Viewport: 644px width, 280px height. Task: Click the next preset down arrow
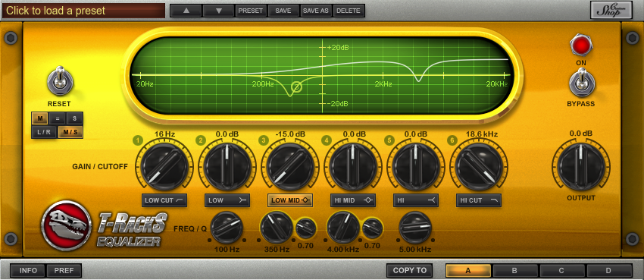pos(218,11)
